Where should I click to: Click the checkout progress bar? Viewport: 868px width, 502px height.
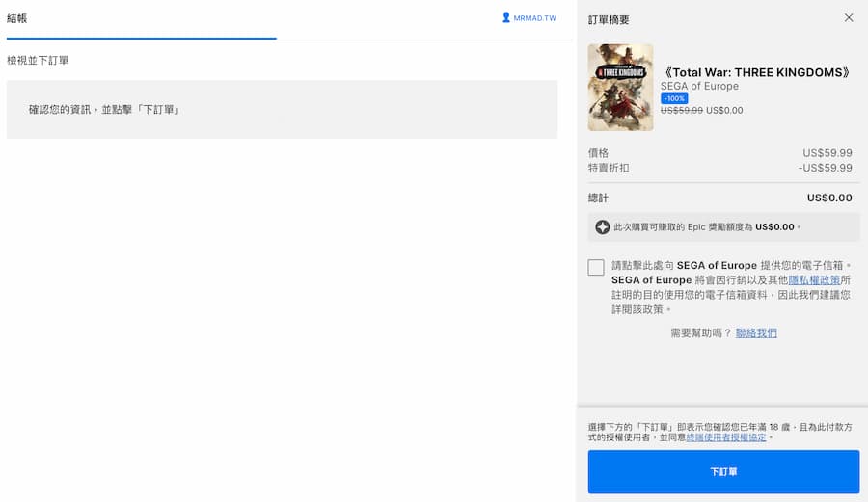pos(288,39)
